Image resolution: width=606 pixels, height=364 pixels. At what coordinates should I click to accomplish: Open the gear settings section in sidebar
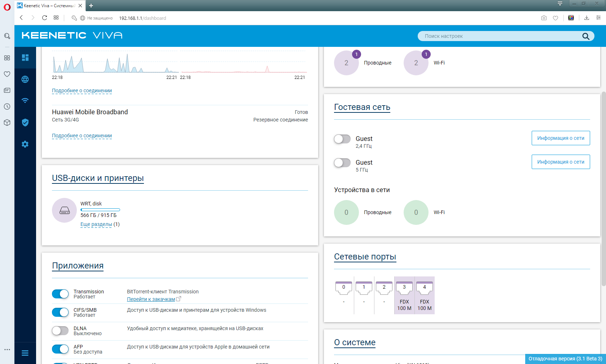point(25,144)
